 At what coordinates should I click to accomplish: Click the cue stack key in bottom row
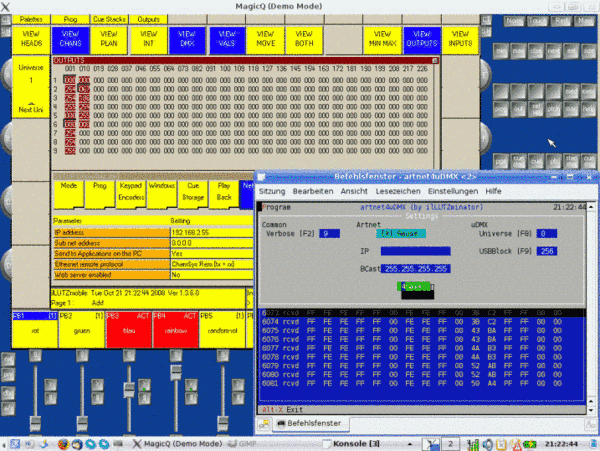click(518, 161)
